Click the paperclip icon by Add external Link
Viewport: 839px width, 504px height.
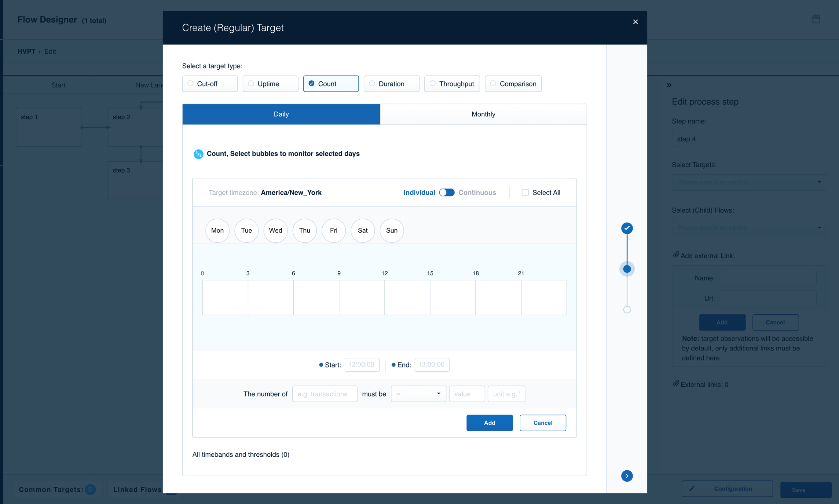click(676, 254)
